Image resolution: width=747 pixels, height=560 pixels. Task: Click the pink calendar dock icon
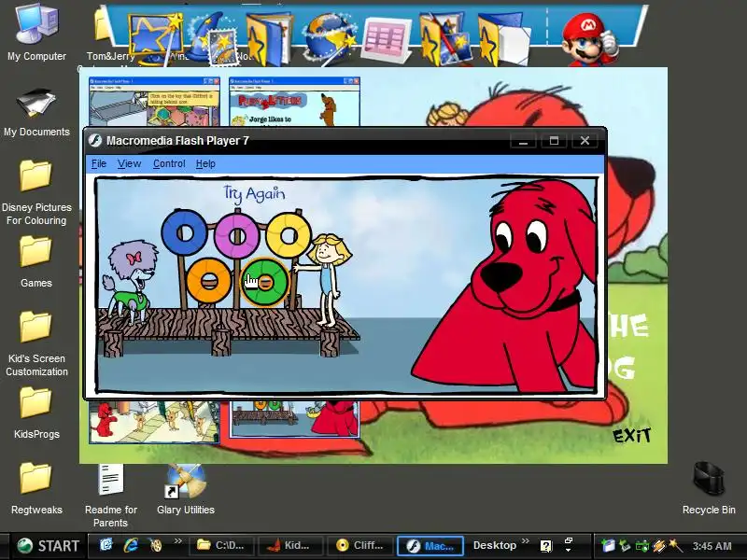click(x=387, y=40)
